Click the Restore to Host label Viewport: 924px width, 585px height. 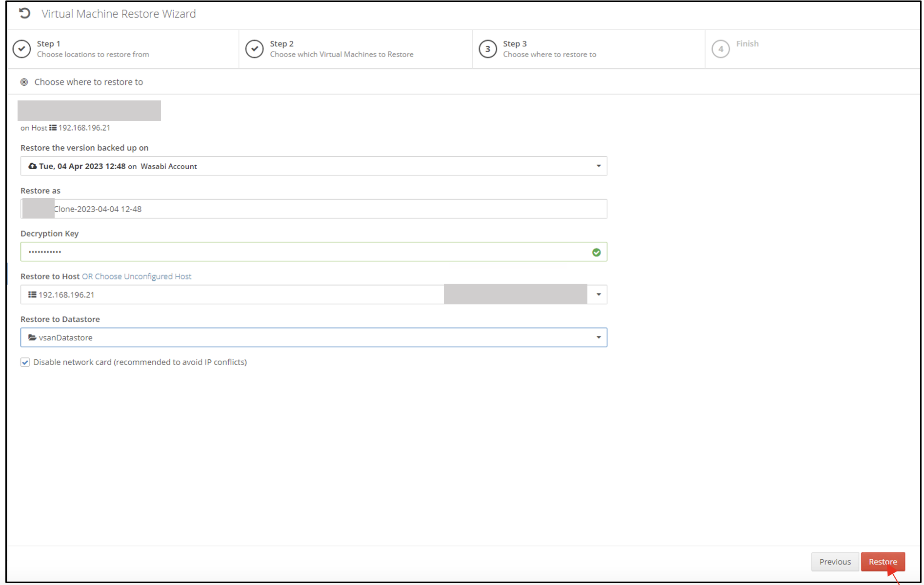click(50, 276)
